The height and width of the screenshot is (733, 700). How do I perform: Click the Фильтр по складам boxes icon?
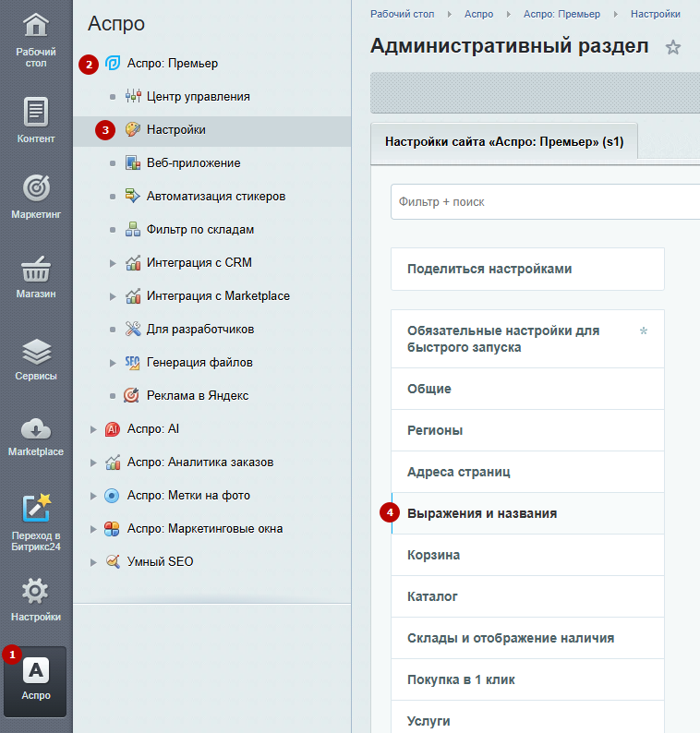[133, 229]
